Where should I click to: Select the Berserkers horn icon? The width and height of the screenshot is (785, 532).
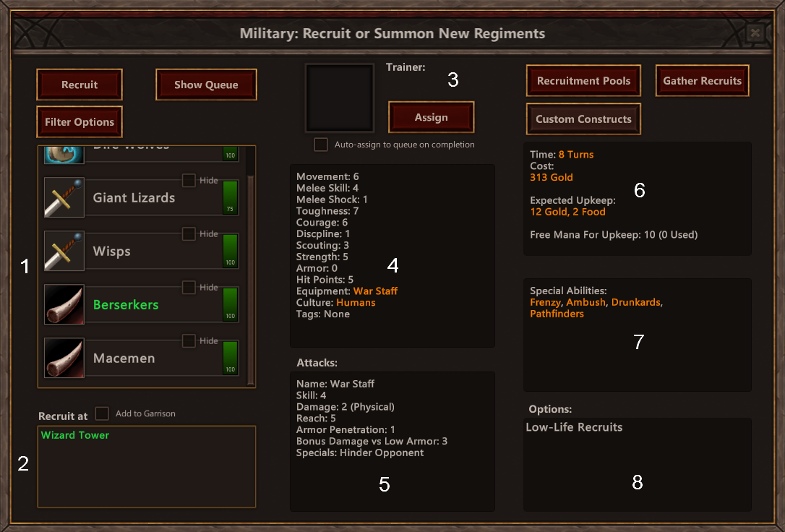coord(64,304)
